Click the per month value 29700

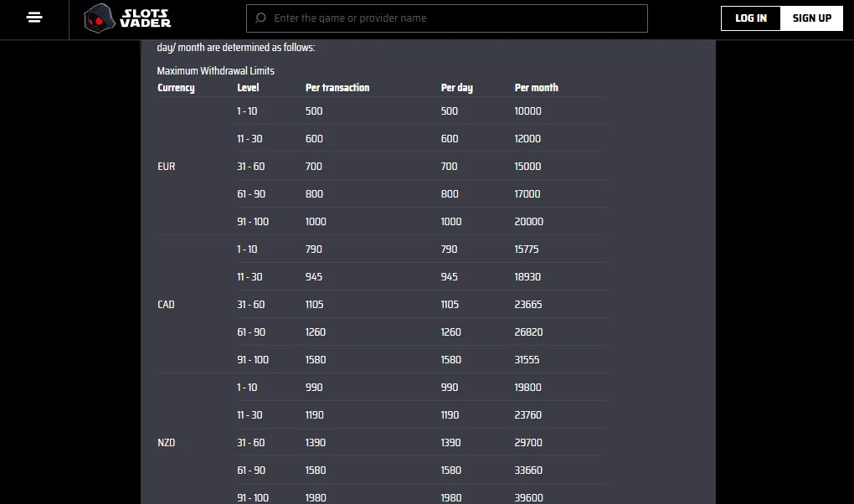coord(527,442)
